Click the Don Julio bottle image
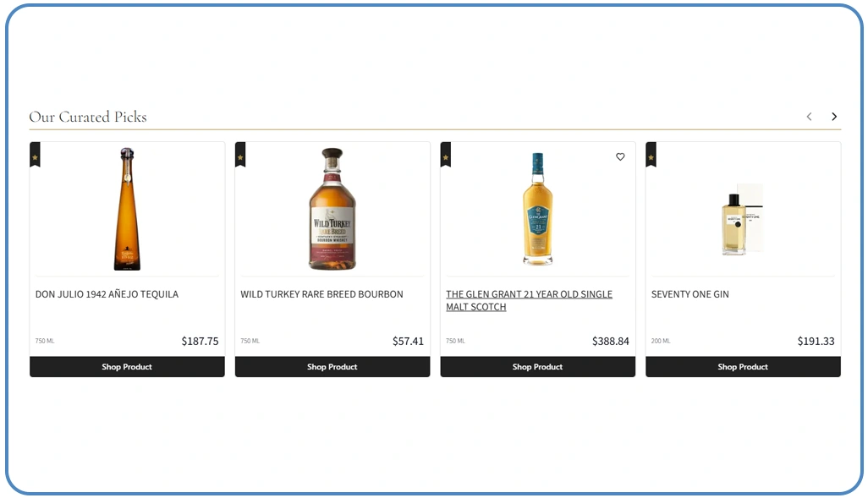The image size is (868, 498). pos(127,209)
